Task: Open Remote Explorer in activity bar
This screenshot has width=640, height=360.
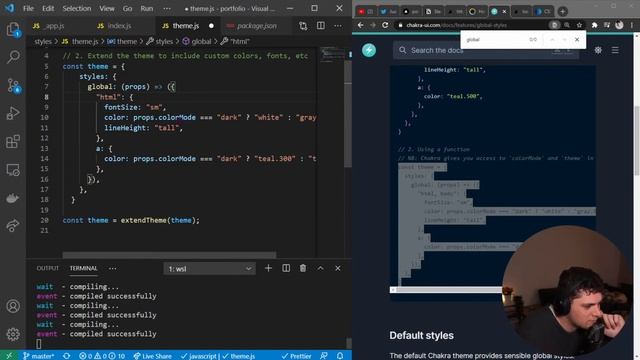Action: pos(13,170)
